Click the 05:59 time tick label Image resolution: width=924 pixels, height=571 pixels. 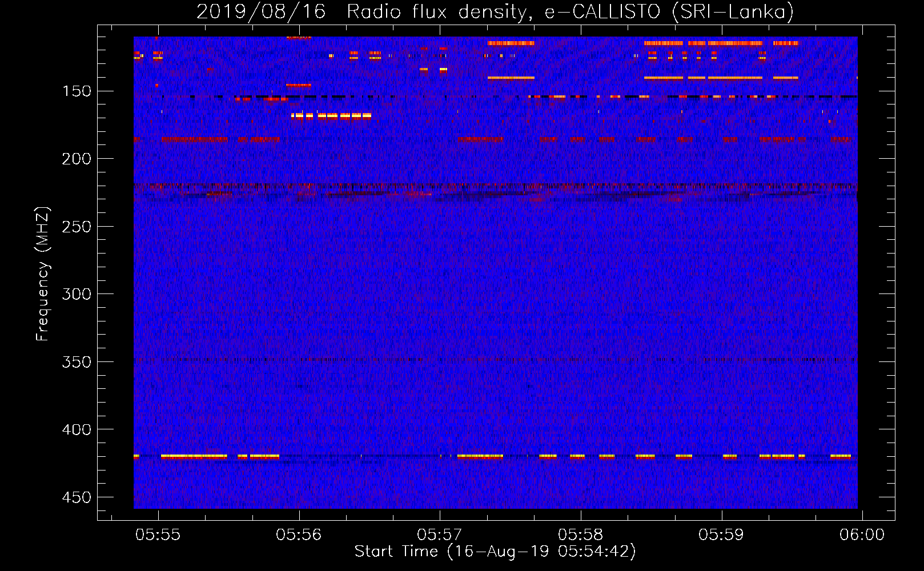pyautogui.click(x=722, y=534)
